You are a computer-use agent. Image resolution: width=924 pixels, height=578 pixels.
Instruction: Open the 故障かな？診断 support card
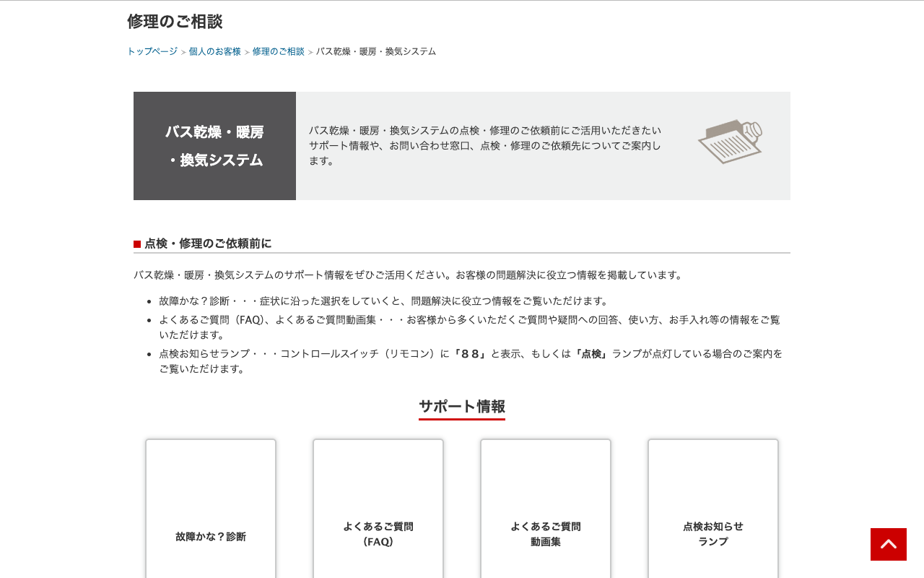click(211, 509)
